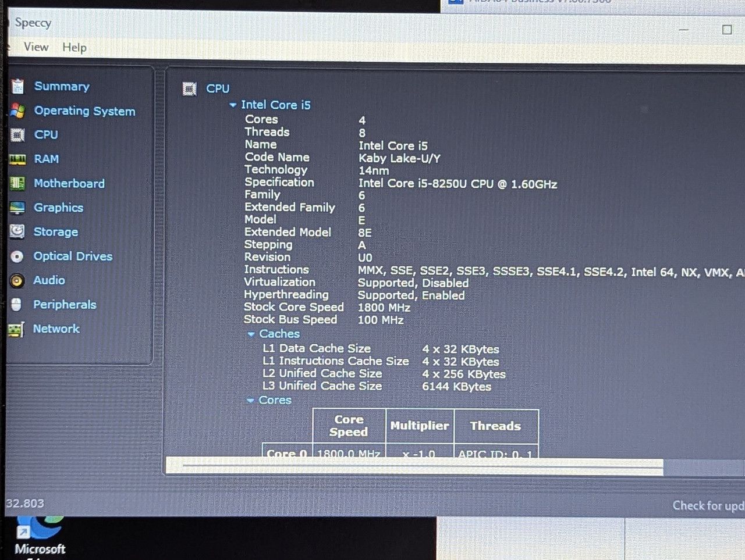Screen dimensions: 745x560
Task: Click the Instructions row label
Action: coord(276,269)
